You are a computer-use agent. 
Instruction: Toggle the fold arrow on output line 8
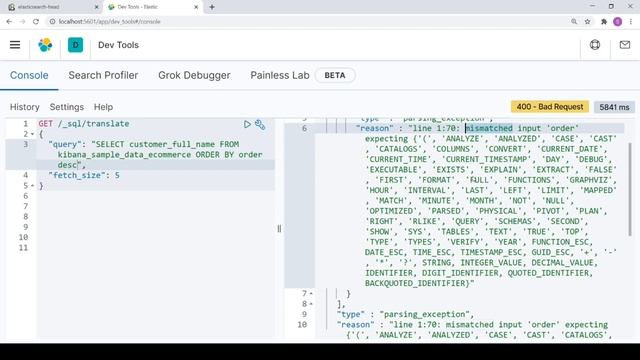click(311, 304)
